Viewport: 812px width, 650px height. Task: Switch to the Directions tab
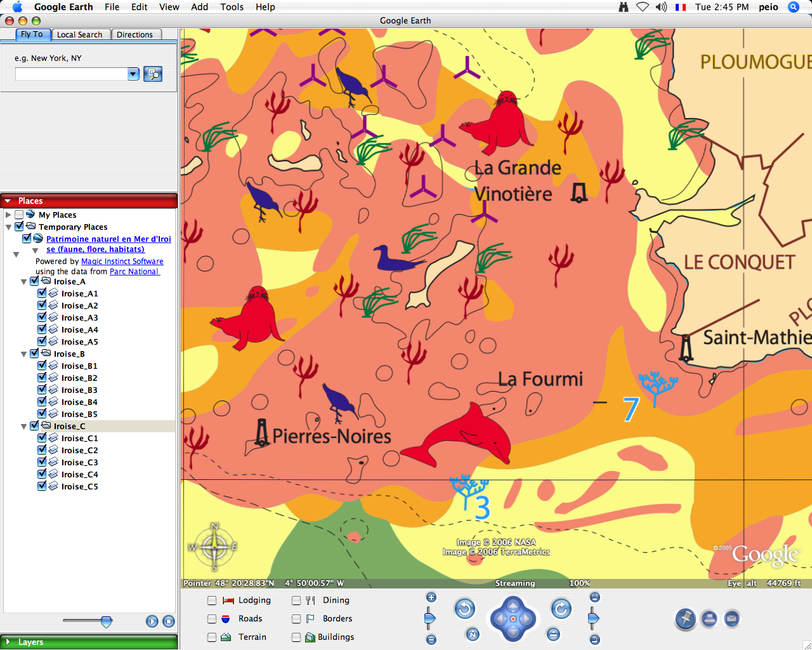pos(134,35)
